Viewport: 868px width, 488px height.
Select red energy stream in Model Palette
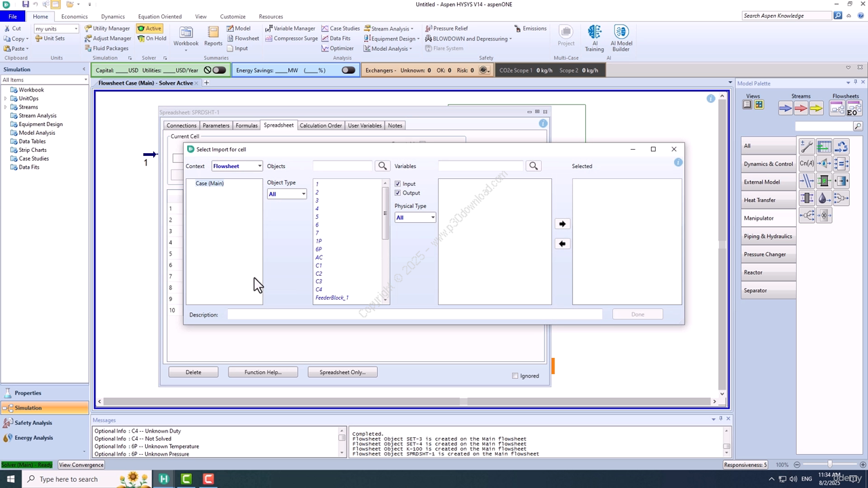tap(801, 108)
